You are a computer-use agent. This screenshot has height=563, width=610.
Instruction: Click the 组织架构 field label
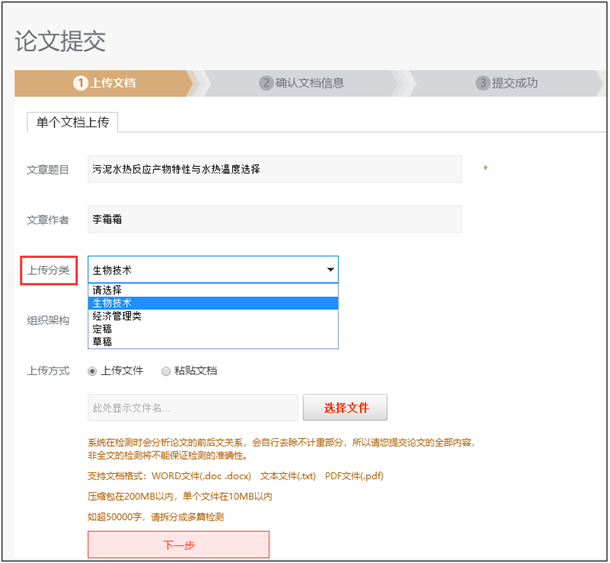coord(48,321)
